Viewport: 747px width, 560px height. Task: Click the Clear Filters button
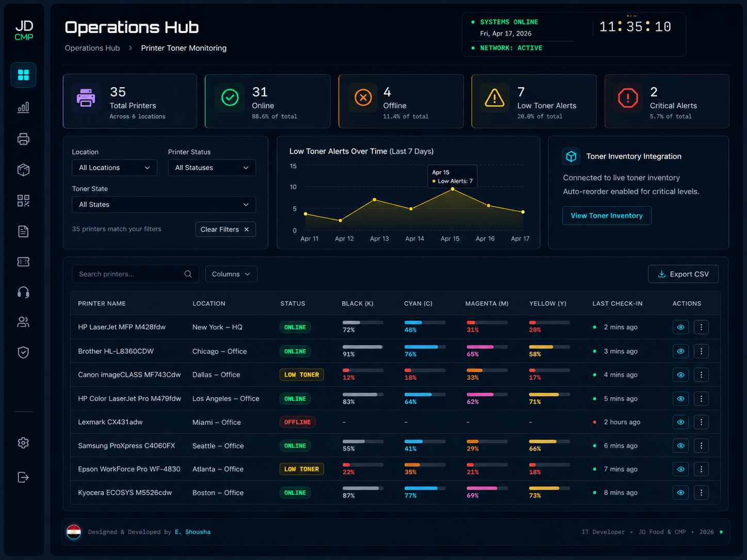point(225,229)
